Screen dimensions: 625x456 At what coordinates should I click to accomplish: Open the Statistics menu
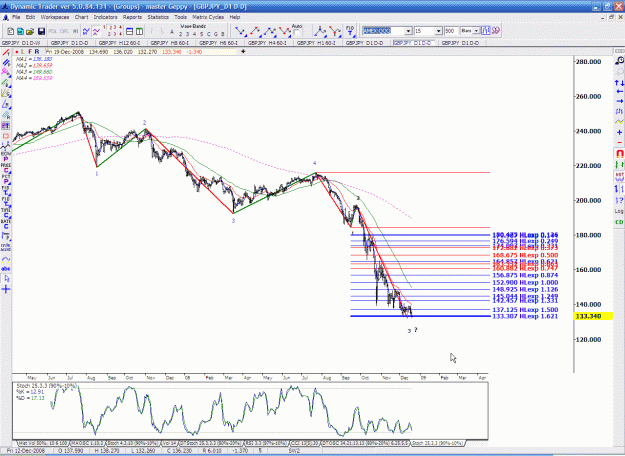(x=158, y=17)
